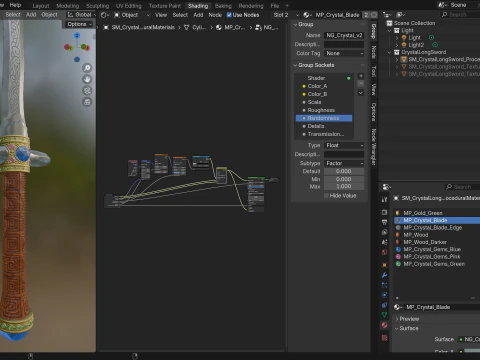Switch orthographic/perspective with grid icon

point(87,102)
